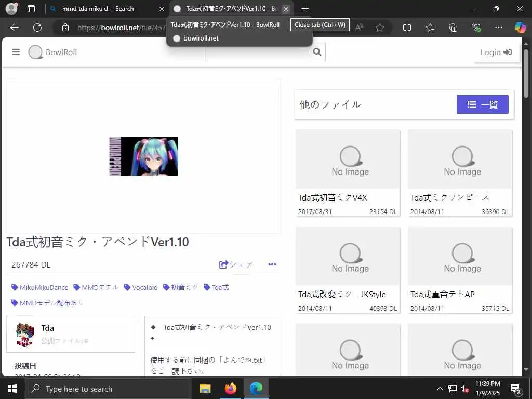The width and height of the screenshot is (532, 399).
Task: Click the 267784 DL count
Action: (31, 264)
